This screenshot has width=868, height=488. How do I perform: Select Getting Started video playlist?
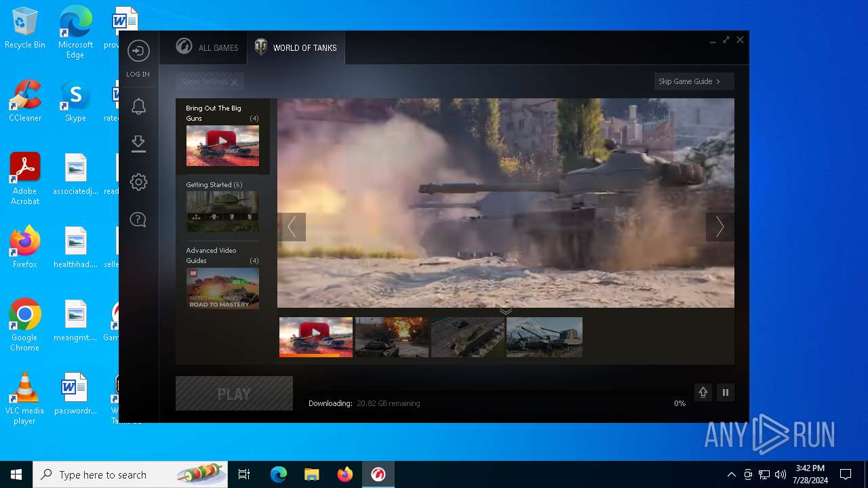click(222, 207)
